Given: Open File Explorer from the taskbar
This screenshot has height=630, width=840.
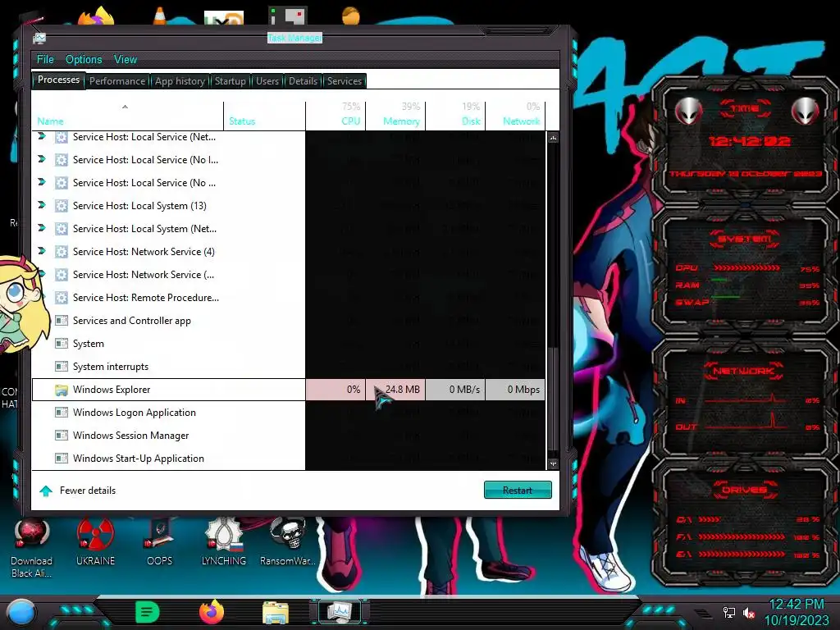Looking at the screenshot, I should tap(276, 612).
